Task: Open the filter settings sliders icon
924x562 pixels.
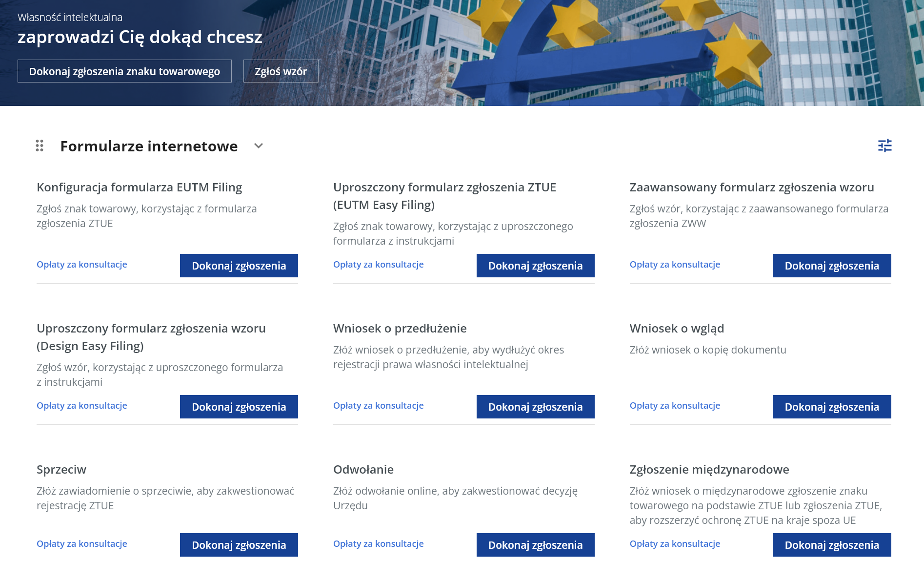Action: [884, 146]
